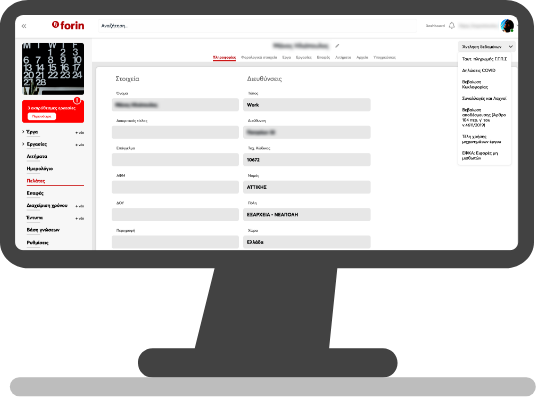Toggle the certificates retrieval dropdown at top right
Screen dimensions: 536x397
[x=486, y=47]
